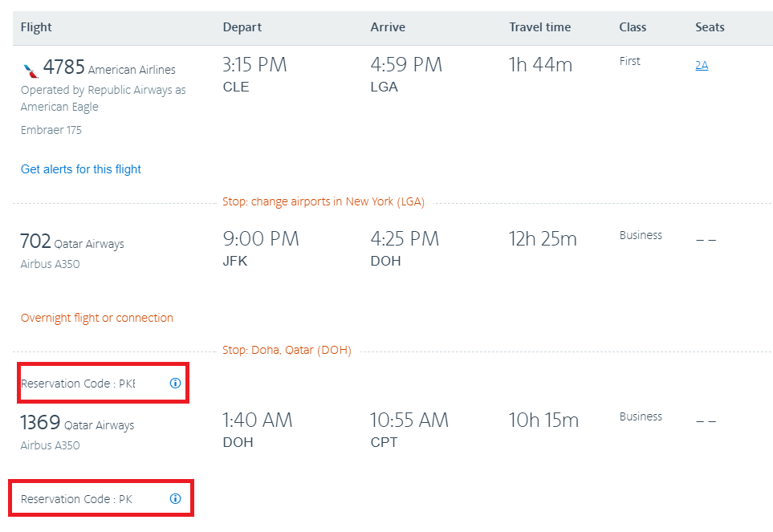
Task: Click the Class column header
Action: pos(633,27)
